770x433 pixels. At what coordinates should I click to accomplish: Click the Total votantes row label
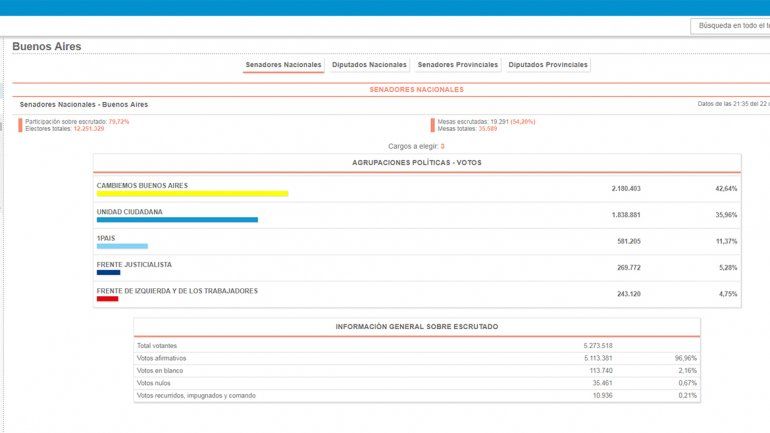click(157, 346)
